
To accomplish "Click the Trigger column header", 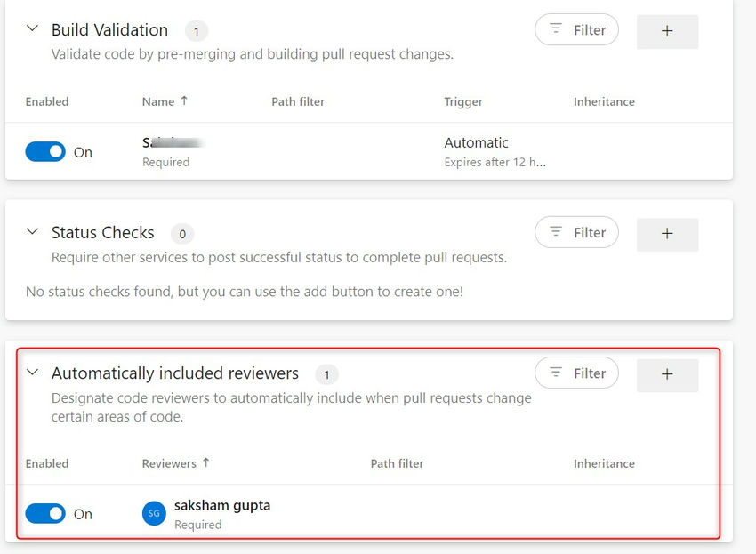I will tap(463, 102).
